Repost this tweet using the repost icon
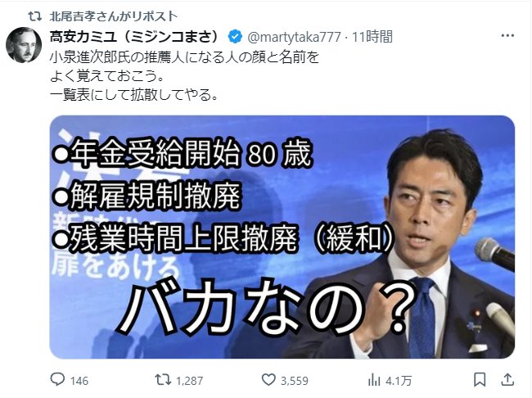The image size is (532, 398). 163,380
